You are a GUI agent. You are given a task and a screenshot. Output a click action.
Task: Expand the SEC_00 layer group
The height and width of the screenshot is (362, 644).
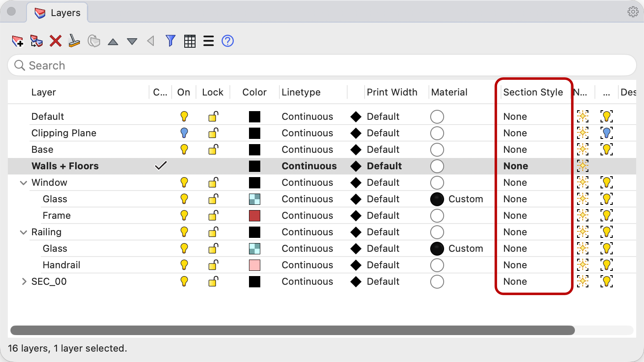click(x=24, y=282)
